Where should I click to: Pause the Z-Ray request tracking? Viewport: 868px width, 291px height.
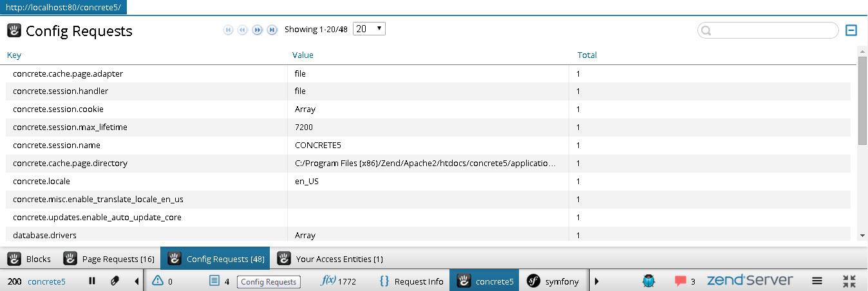pos(92,281)
